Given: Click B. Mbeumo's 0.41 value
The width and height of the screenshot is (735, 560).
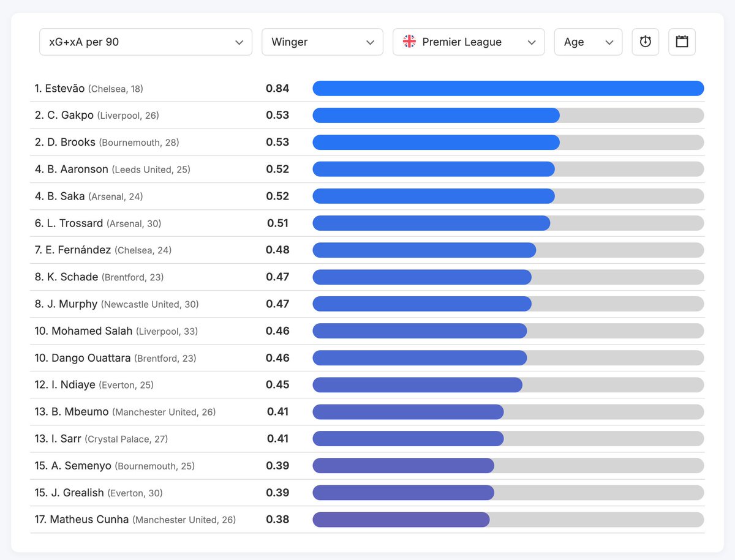Looking at the screenshot, I should 279,411.
